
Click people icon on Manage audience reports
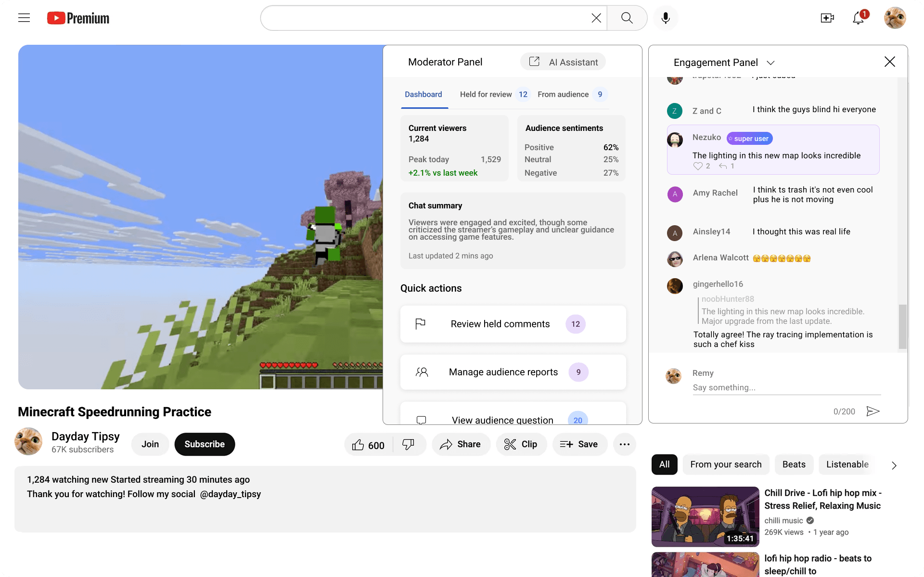(422, 372)
